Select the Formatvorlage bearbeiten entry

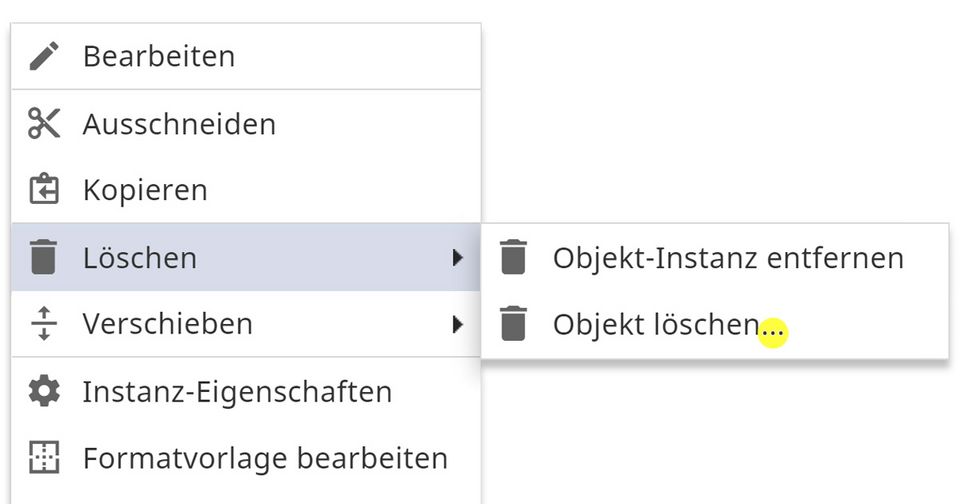[265, 458]
